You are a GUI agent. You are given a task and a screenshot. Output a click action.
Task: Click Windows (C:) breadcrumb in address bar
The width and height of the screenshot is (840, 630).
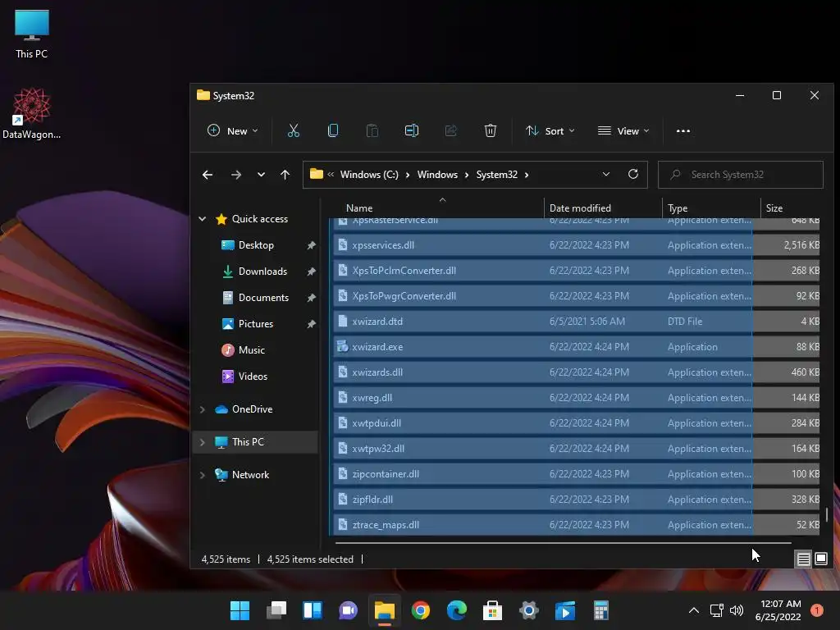(369, 175)
